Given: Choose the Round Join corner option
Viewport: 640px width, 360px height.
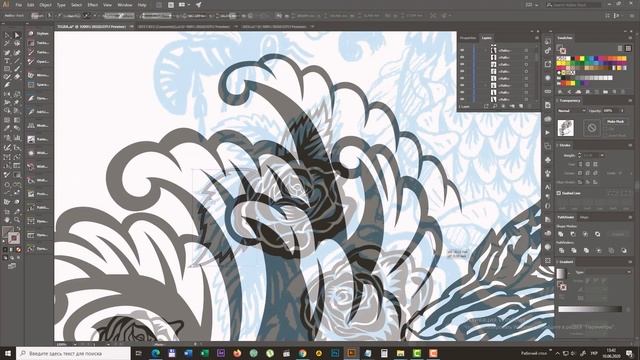Looking at the screenshot, I should coord(588,173).
